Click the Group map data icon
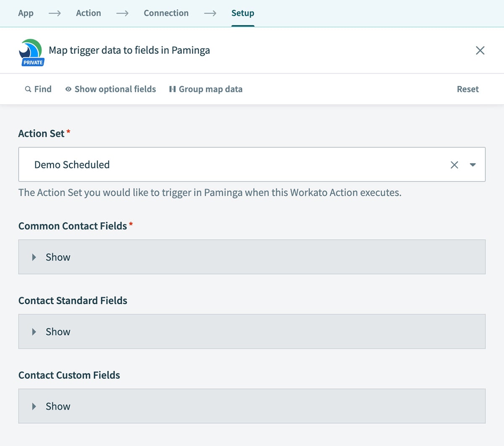This screenshot has height=446, width=504. click(x=172, y=89)
